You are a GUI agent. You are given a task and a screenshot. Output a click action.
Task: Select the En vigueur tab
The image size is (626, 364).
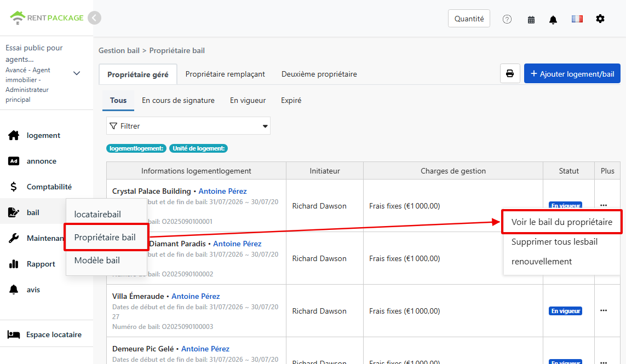click(x=248, y=101)
